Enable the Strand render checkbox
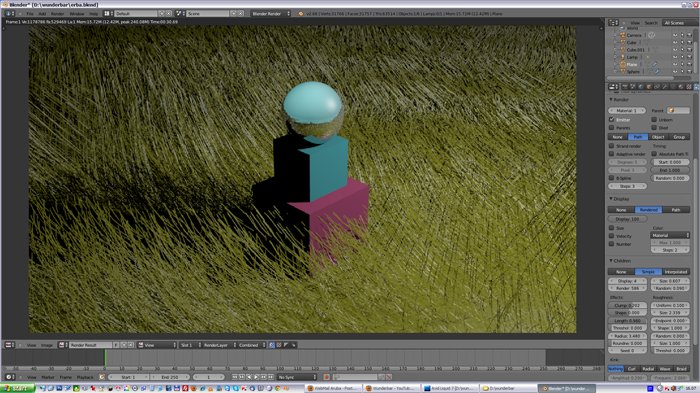Image resolution: width=700 pixels, height=393 pixels. point(612,146)
